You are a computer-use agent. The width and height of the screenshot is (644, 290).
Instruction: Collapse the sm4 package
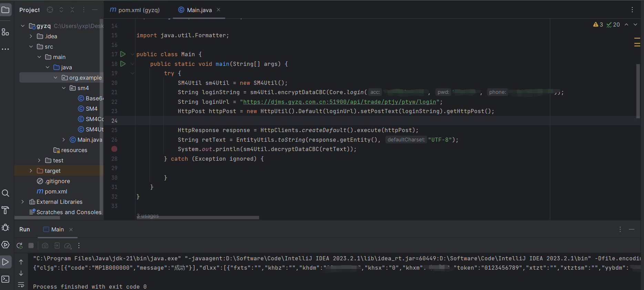(x=64, y=88)
